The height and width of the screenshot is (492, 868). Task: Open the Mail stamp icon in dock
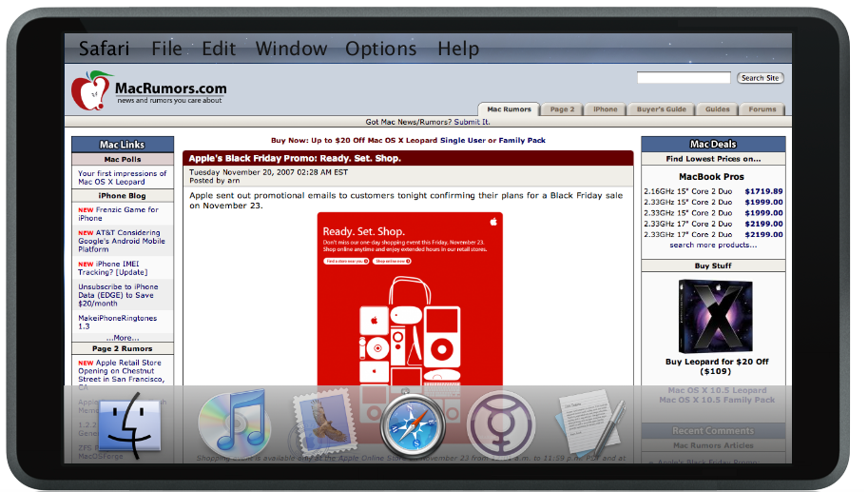(324, 422)
